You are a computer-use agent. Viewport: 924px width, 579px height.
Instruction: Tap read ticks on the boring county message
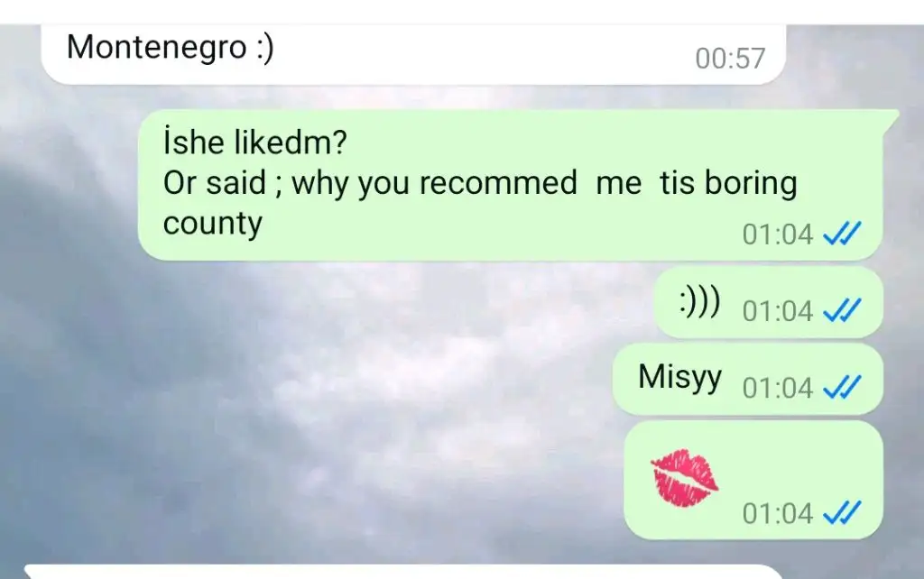pyautogui.click(x=842, y=234)
